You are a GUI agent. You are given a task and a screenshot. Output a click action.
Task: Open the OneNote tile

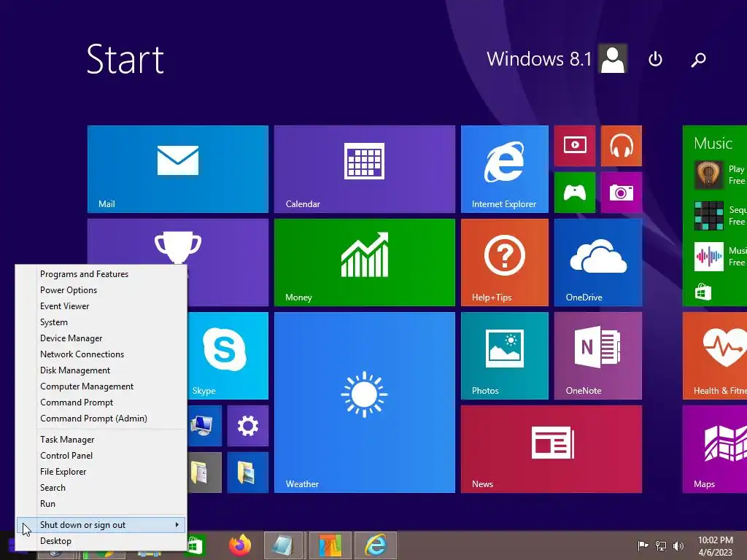pyautogui.click(x=598, y=356)
